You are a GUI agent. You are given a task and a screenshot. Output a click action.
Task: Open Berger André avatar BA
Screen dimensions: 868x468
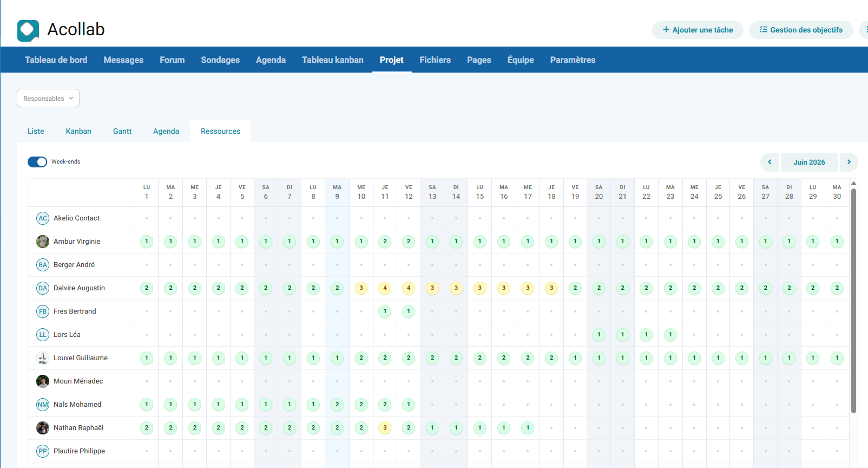[x=43, y=265]
